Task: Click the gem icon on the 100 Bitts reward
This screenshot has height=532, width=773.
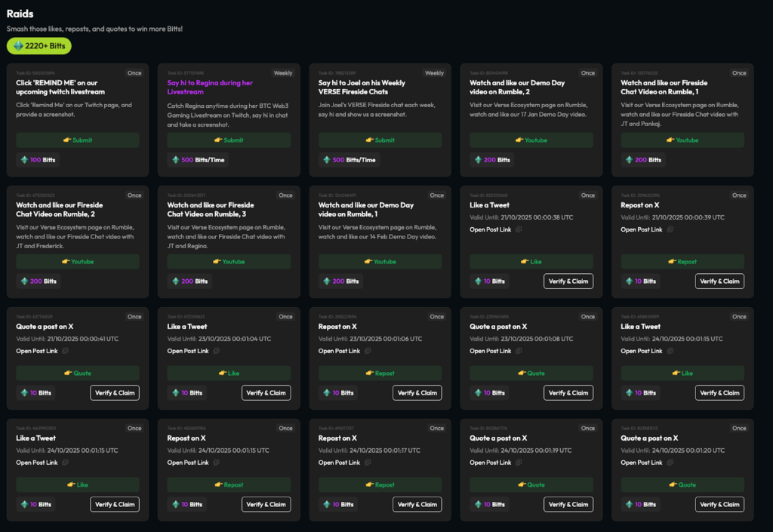Action: 25,160
